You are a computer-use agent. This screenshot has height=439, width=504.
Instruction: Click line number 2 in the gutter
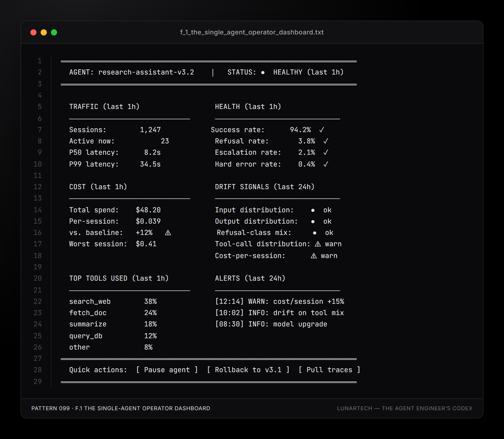(40, 72)
